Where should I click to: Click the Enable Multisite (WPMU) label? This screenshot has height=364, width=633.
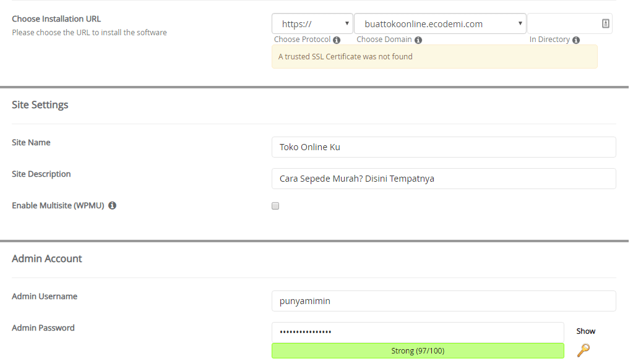58,206
